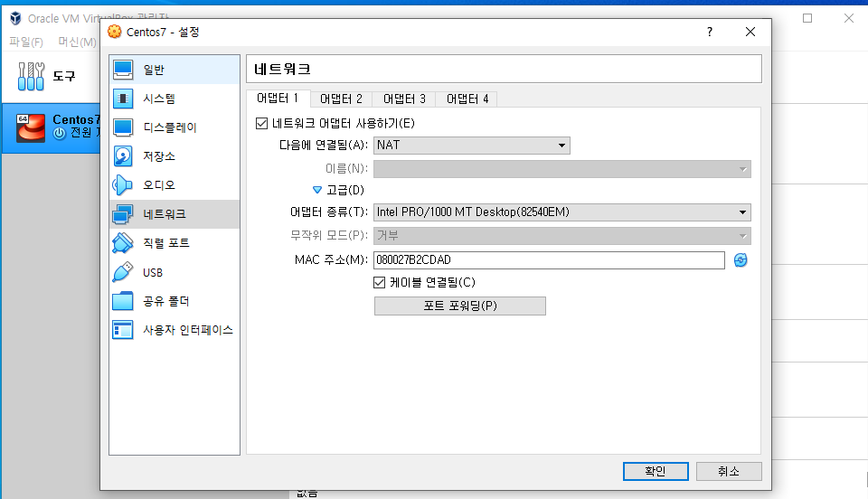868x499 pixels.
Task: Open the Storage (저장소) disk icon
Action: [x=123, y=156]
